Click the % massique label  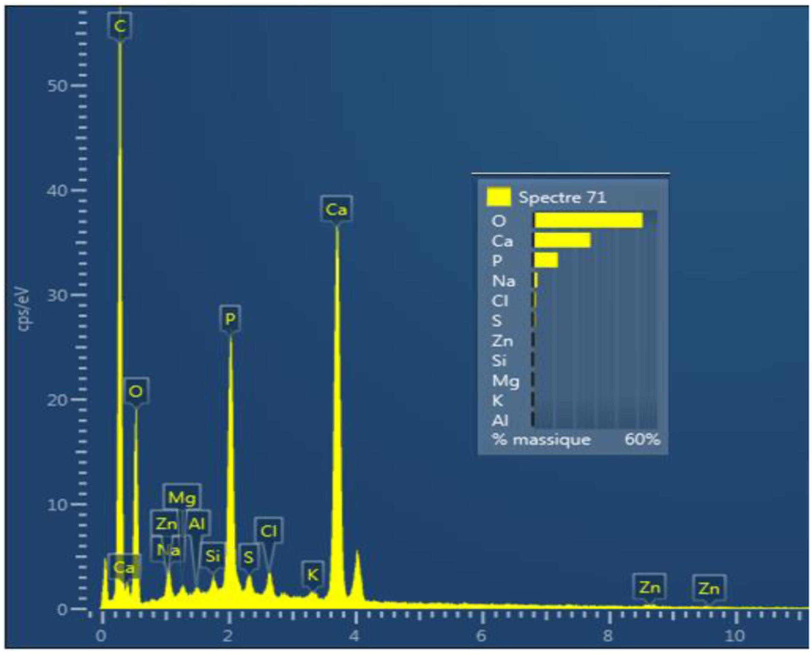(x=541, y=439)
